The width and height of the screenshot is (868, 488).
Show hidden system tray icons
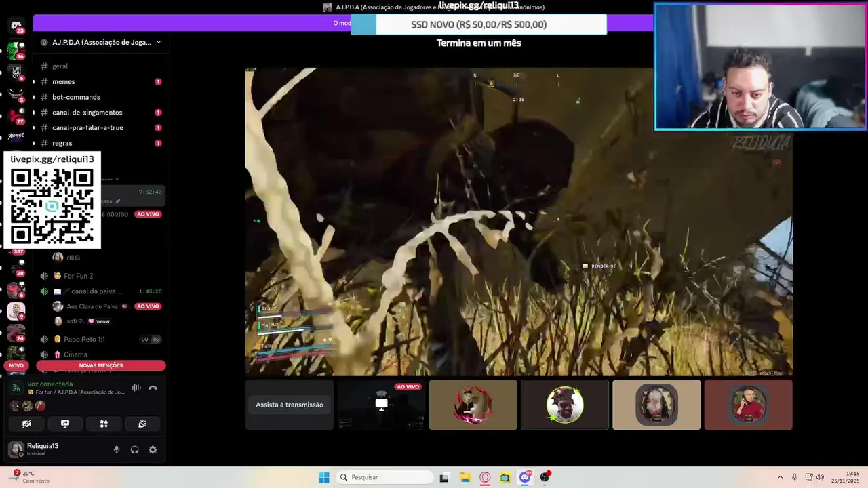pyautogui.click(x=780, y=477)
